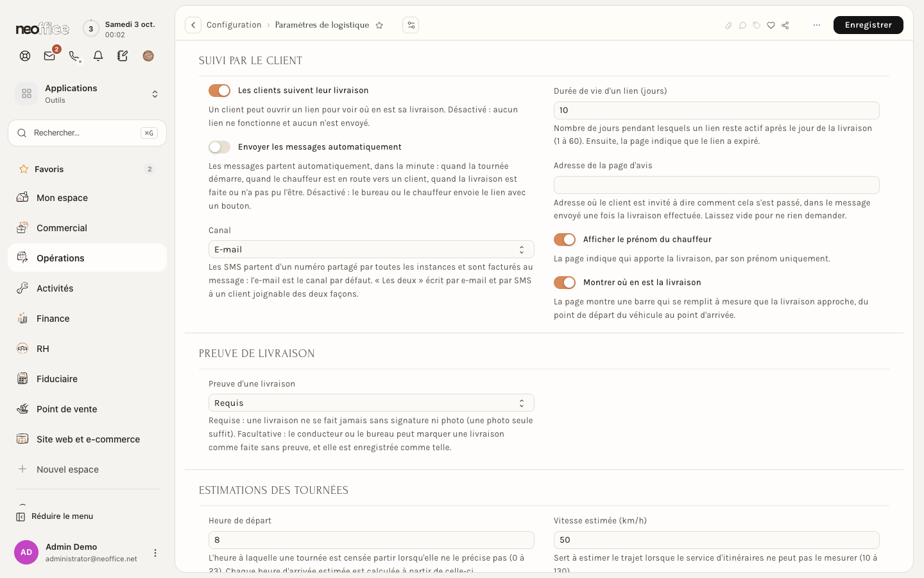Click the paperclip attachments icon

(x=728, y=25)
